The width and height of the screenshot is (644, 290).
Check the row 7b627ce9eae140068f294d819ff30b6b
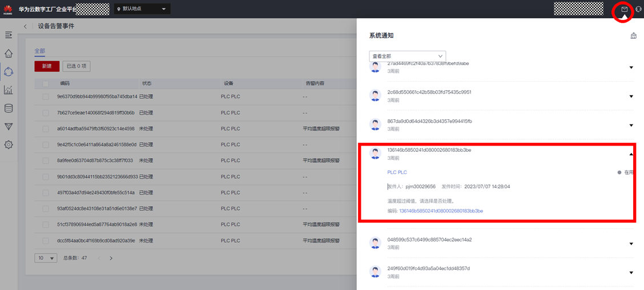click(x=46, y=112)
